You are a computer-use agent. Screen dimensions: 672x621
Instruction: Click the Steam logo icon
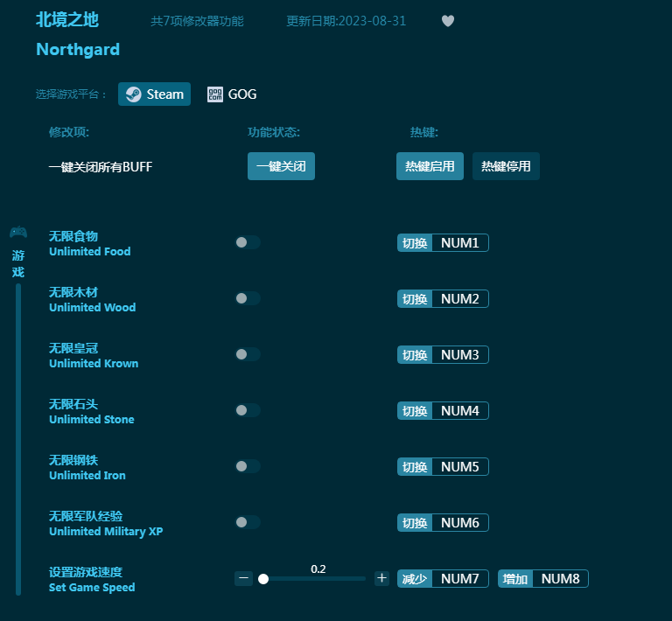(x=133, y=94)
